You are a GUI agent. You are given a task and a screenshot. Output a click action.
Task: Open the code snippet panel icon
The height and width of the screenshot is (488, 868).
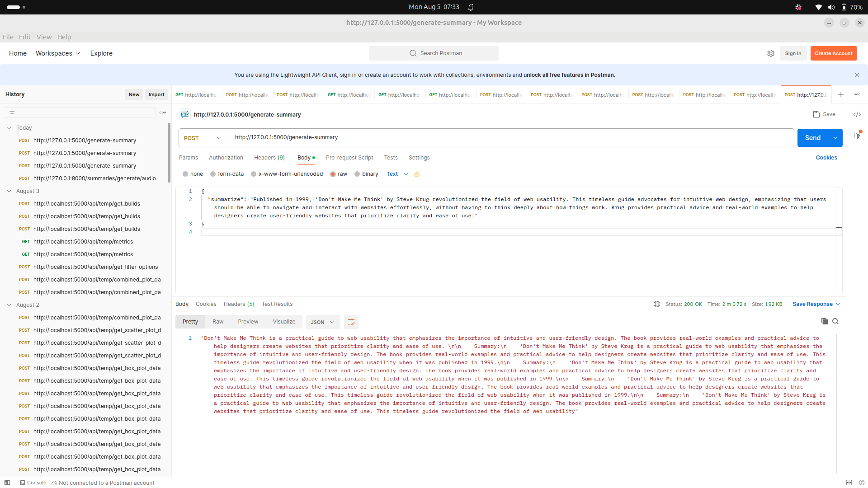click(x=857, y=114)
